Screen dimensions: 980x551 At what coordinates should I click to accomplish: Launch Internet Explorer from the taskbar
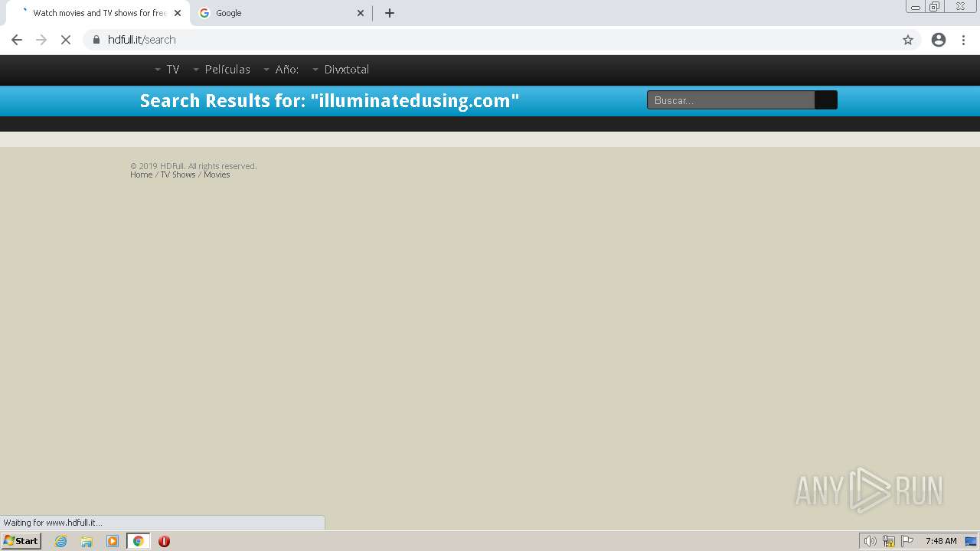click(x=61, y=541)
